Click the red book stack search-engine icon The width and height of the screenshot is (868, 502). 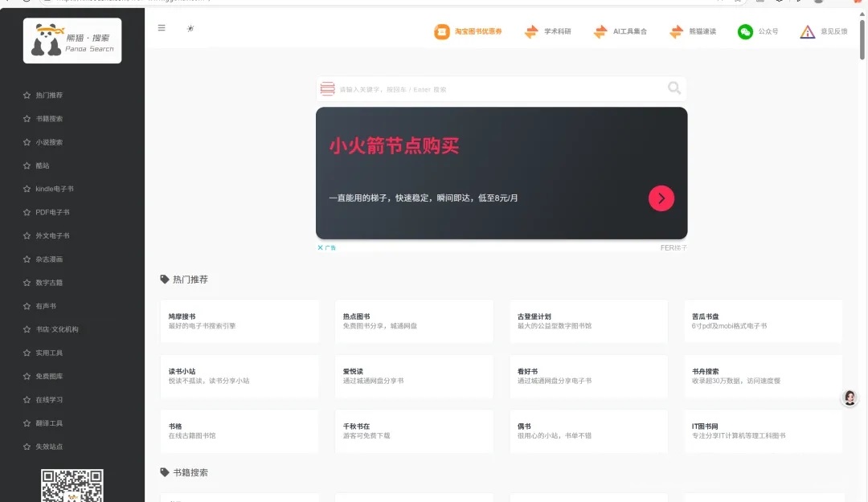[x=328, y=89]
